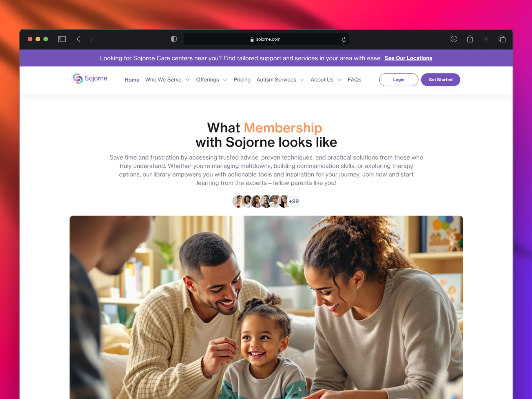Image resolution: width=532 pixels, height=399 pixels.
Task: Open the Pricing nav item
Action: pyautogui.click(x=242, y=80)
